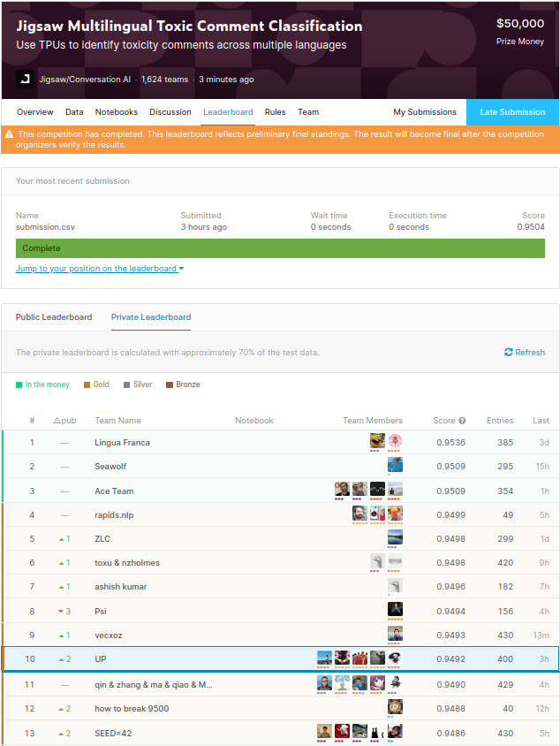
Task: Open the Seawolf team name
Action: click(x=110, y=467)
